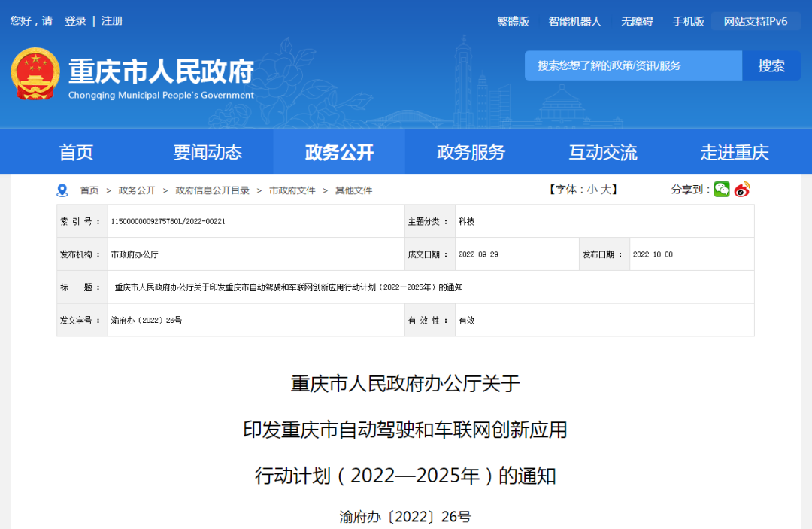
Task: Click the 搜索 button
Action: 771,66
